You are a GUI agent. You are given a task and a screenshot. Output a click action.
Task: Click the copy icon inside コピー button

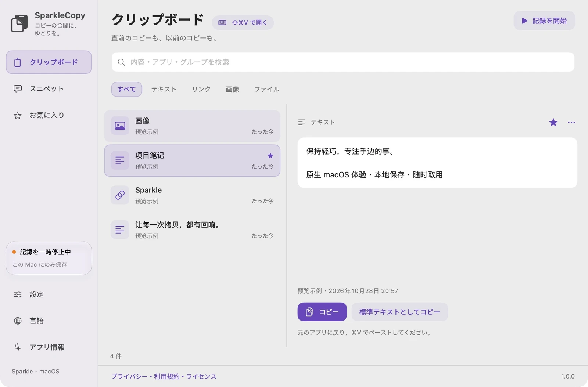point(309,312)
